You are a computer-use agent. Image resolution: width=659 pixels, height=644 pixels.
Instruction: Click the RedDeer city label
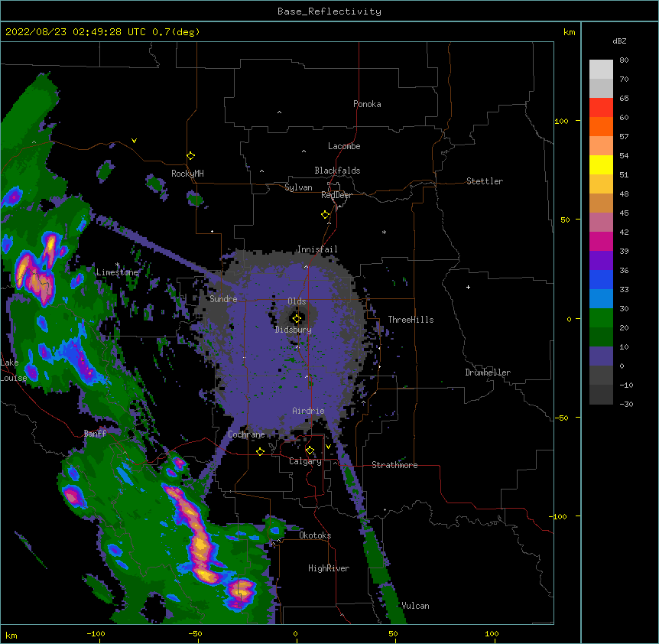coord(336,195)
